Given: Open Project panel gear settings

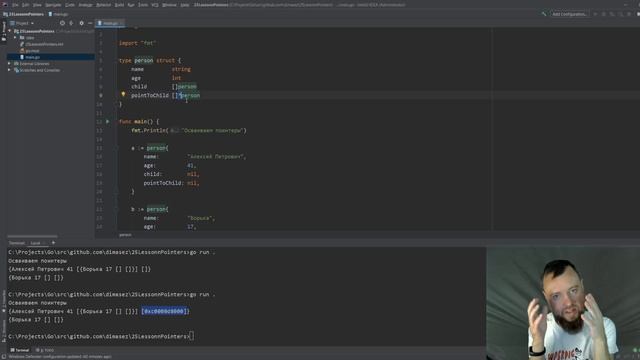Looking at the screenshot, I should click(x=81, y=23).
